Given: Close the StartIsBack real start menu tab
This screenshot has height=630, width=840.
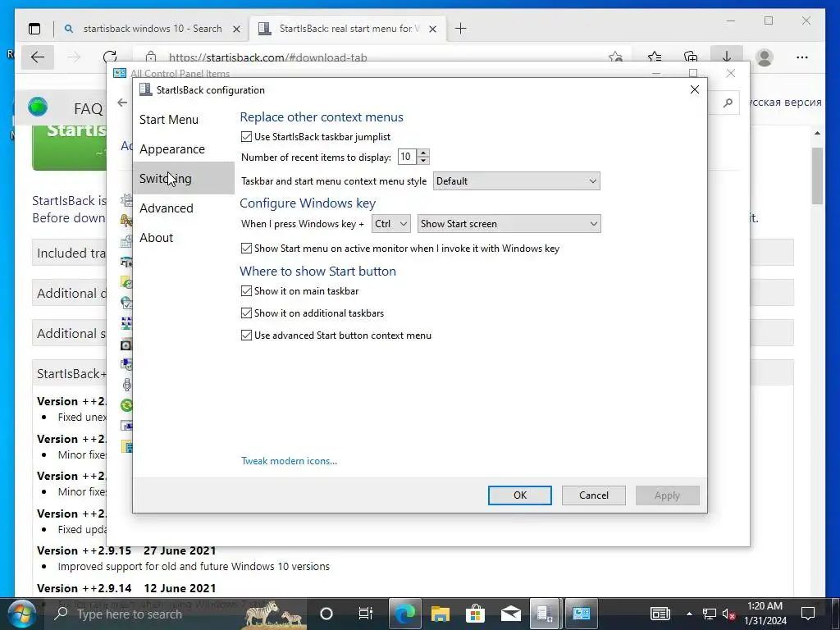Looking at the screenshot, I should 433,29.
